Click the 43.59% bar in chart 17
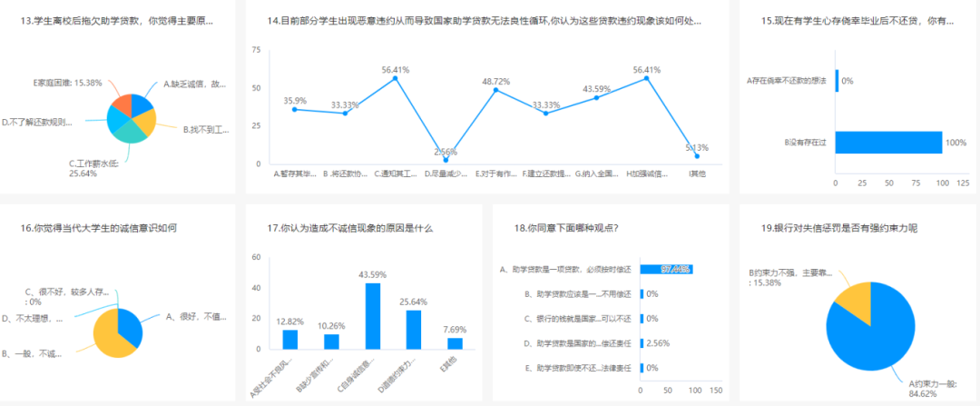980x406 pixels. point(373,316)
